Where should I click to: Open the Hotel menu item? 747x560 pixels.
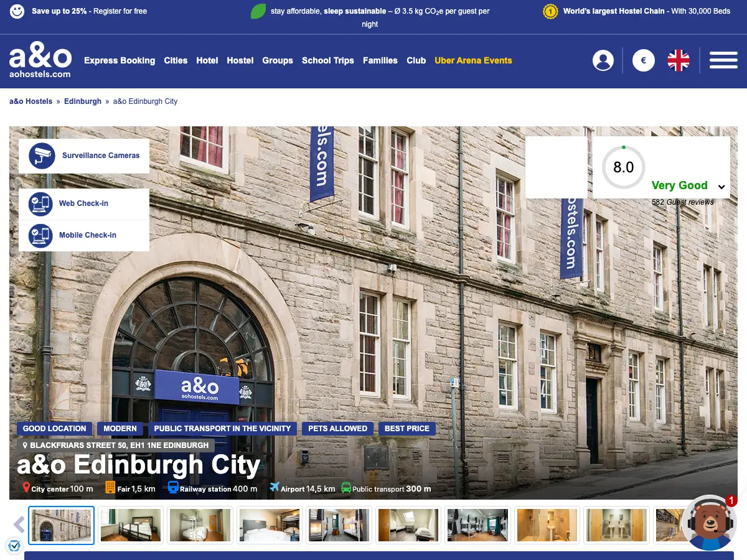tap(207, 60)
